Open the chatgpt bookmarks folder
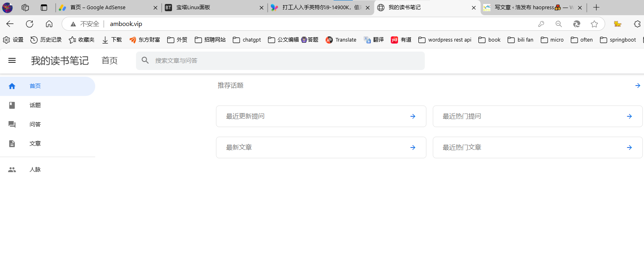The width and height of the screenshot is (644, 265). [x=247, y=40]
